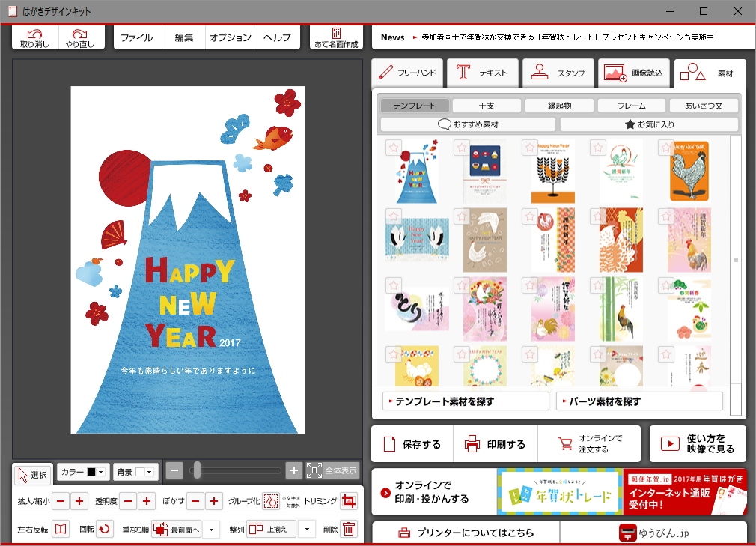
Task: Switch to the フリーハンド tab
Action: click(x=407, y=73)
